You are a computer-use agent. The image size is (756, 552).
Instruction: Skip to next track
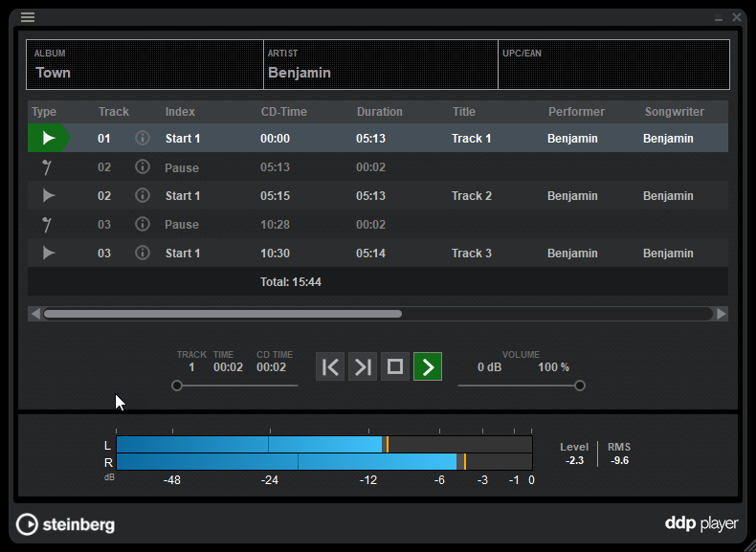tap(363, 366)
